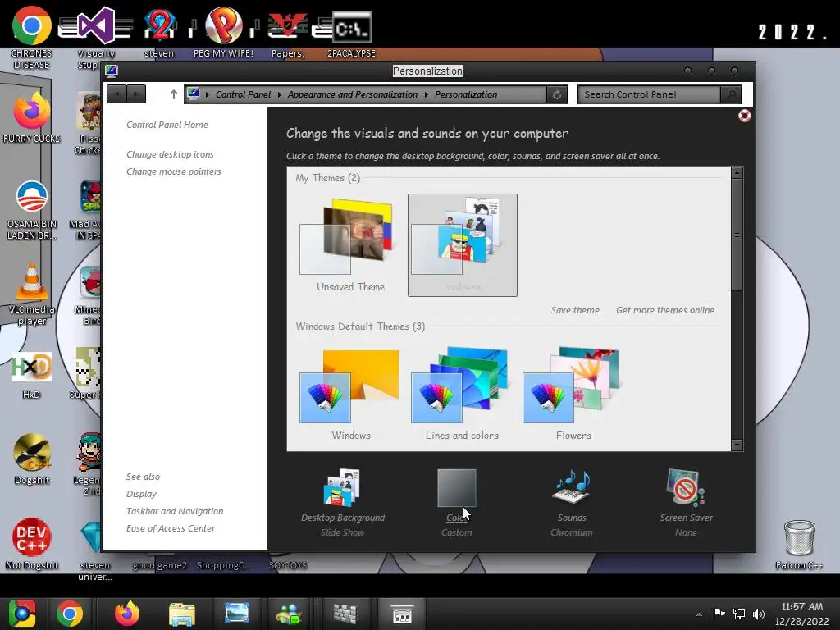840x630 pixels.
Task: Select the steven desktop icon
Action: tap(159, 32)
